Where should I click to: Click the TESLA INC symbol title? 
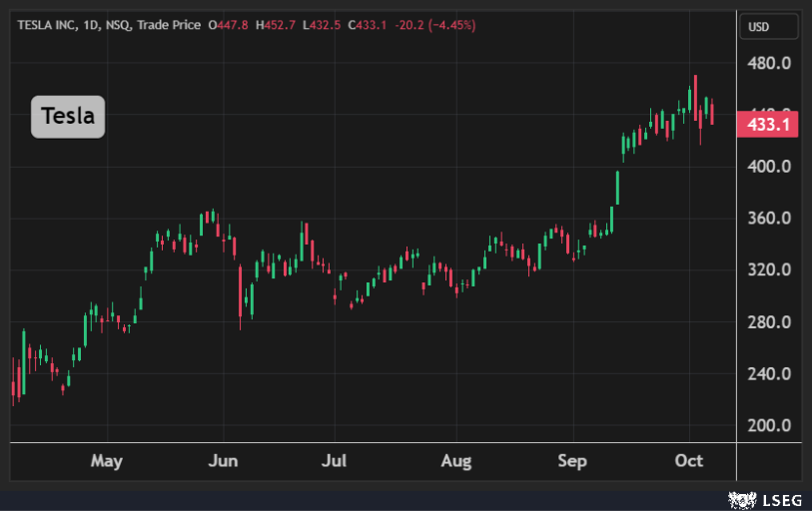pos(52,25)
